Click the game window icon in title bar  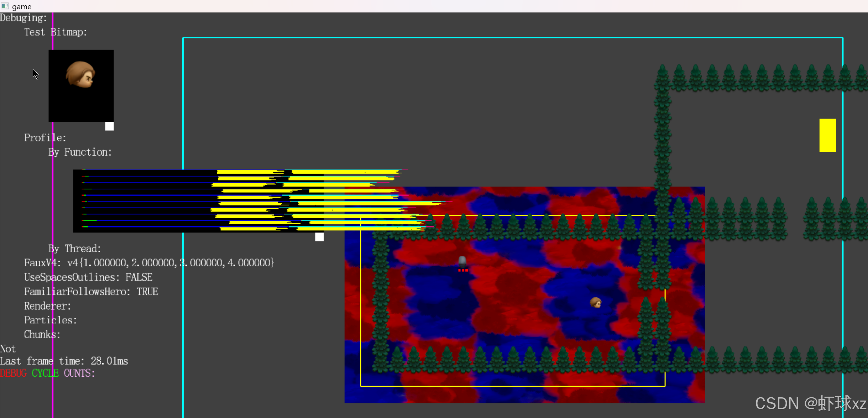(x=5, y=6)
